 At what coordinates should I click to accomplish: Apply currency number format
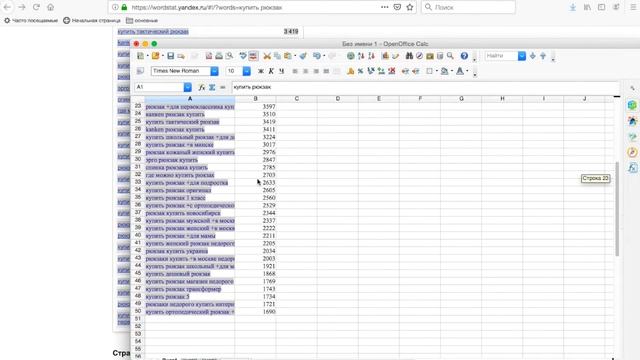coord(350,71)
